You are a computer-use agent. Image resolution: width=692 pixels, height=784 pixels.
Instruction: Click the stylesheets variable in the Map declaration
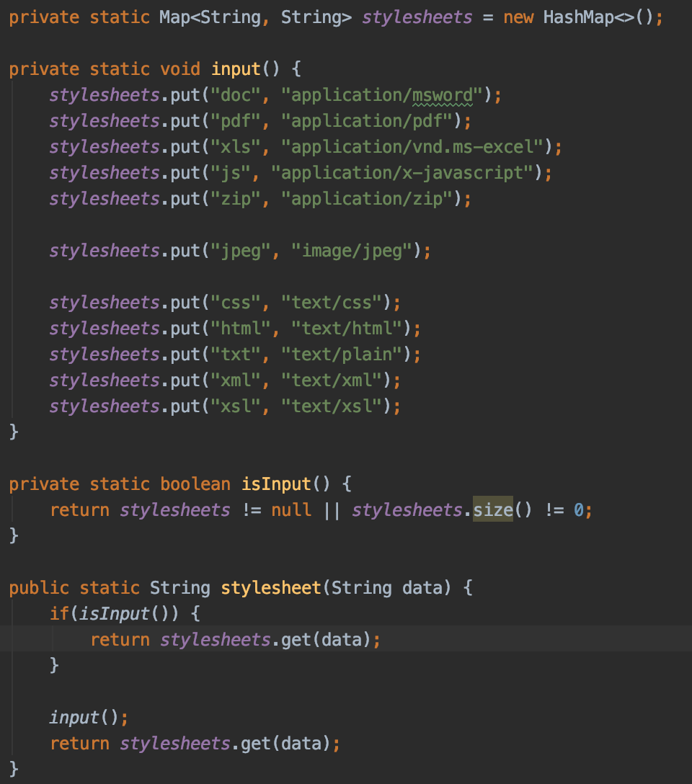point(417,17)
